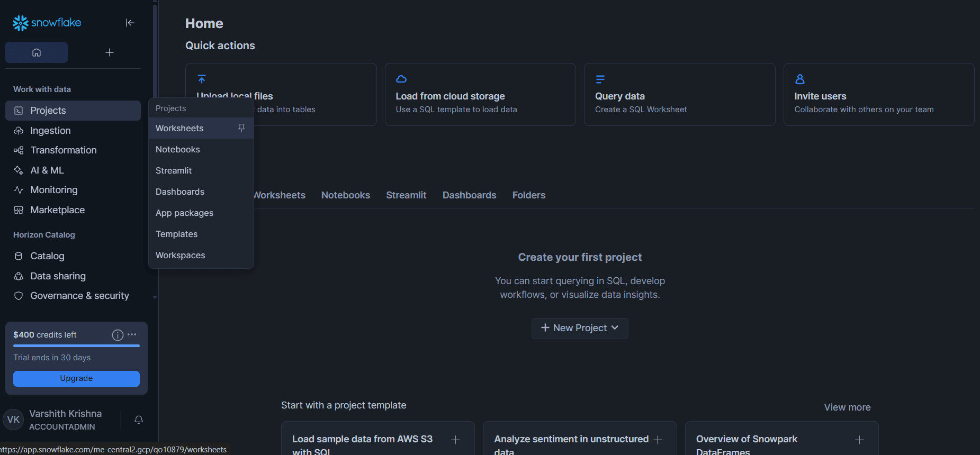
Task: Click View more templates link
Action: [x=847, y=407]
